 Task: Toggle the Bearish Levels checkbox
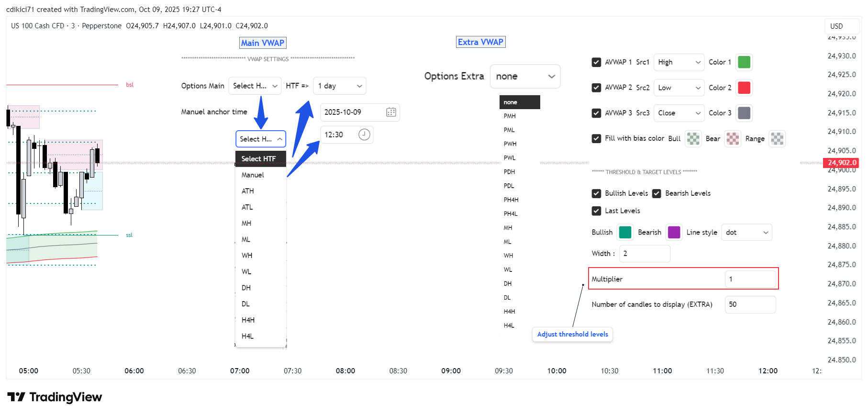tap(657, 193)
